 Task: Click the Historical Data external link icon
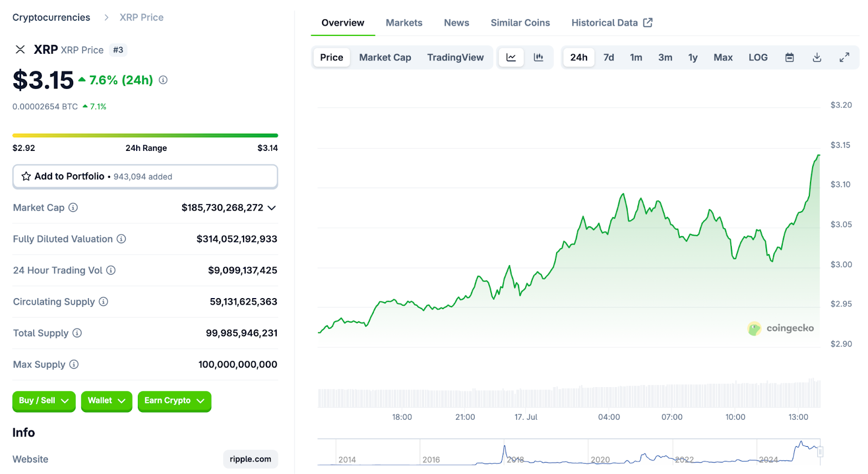tap(648, 22)
